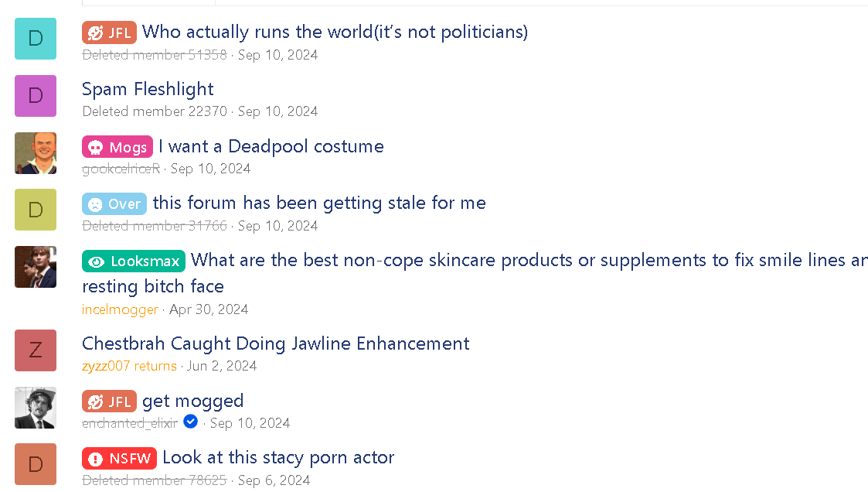This screenshot has width=868, height=492.
Task: Click the JFL tag on the world thread
Action: pyautogui.click(x=109, y=32)
